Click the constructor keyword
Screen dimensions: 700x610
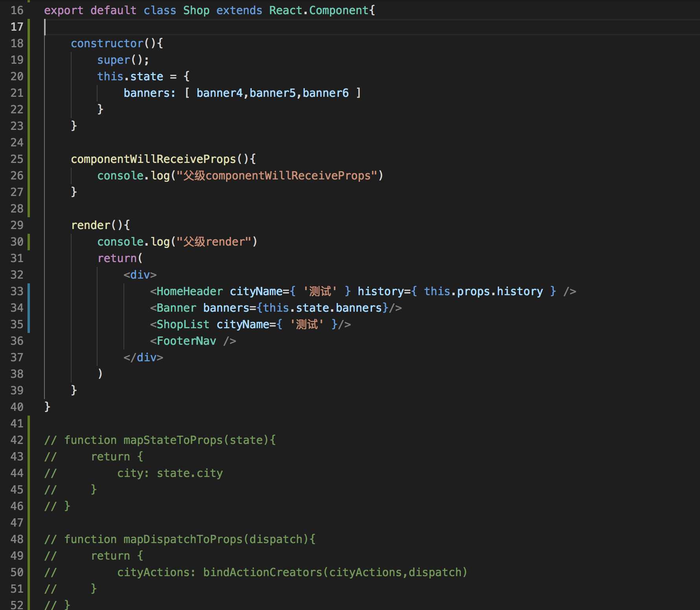(x=107, y=43)
